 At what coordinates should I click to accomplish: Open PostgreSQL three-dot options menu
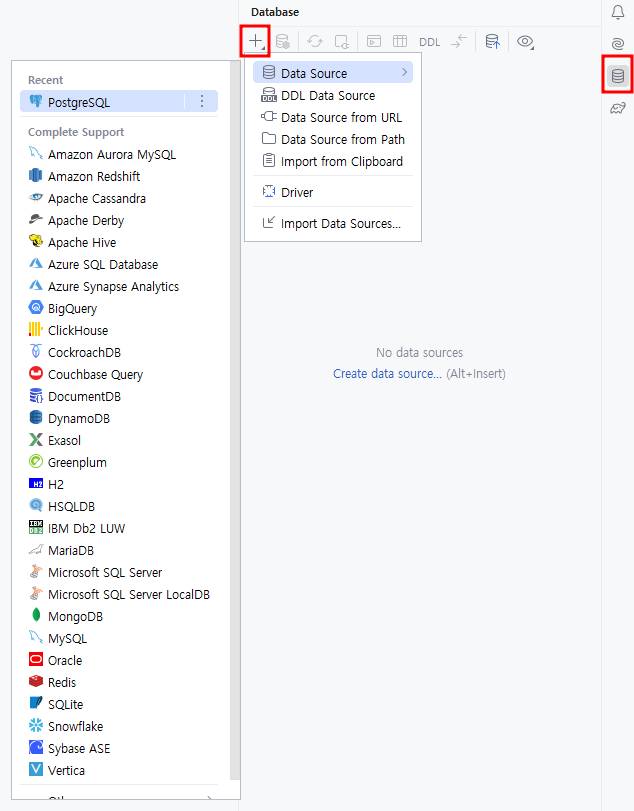click(x=201, y=101)
